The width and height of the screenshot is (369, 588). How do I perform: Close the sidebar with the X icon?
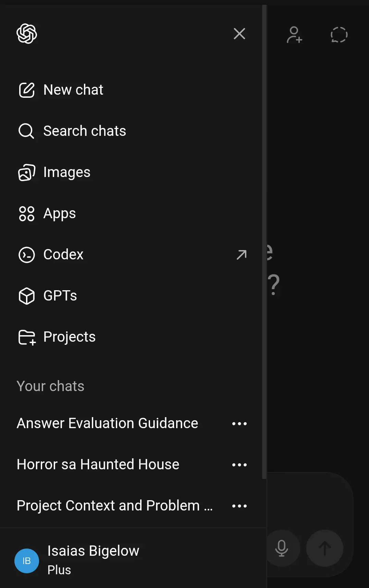click(x=239, y=34)
